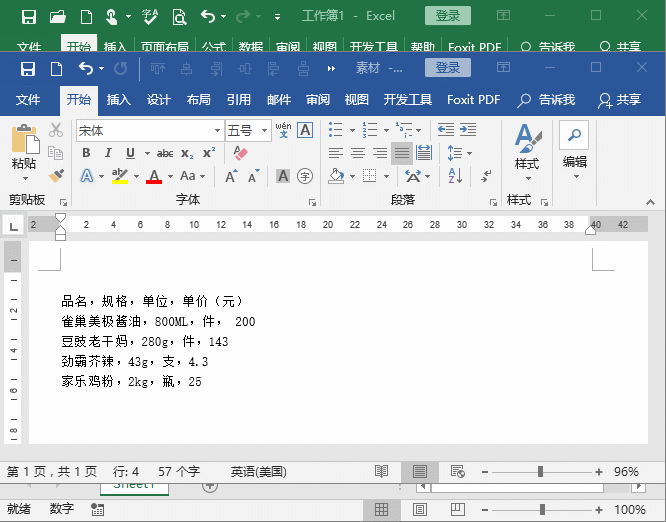The width and height of the screenshot is (666, 522).
Task: Switch to the Word 引用 tab
Action: [x=238, y=100]
